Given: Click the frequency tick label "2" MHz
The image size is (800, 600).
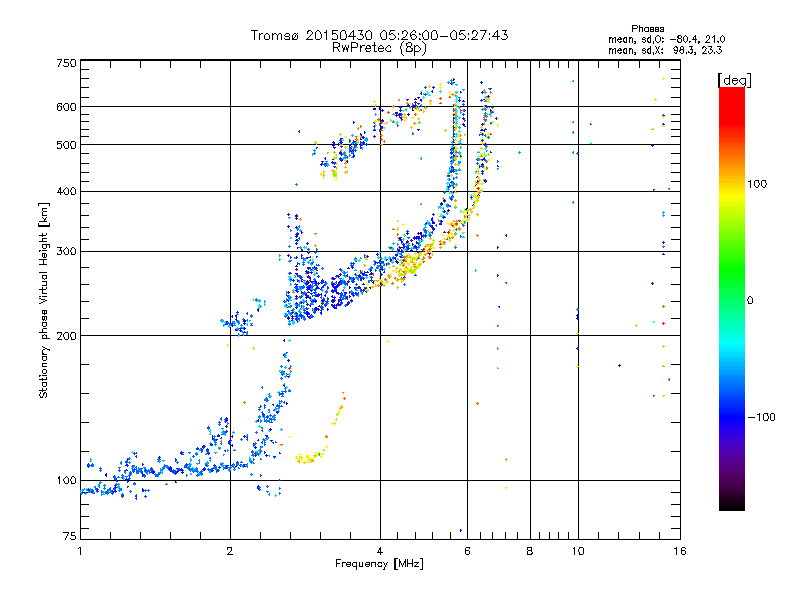Looking at the screenshot, I should (x=230, y=551).
